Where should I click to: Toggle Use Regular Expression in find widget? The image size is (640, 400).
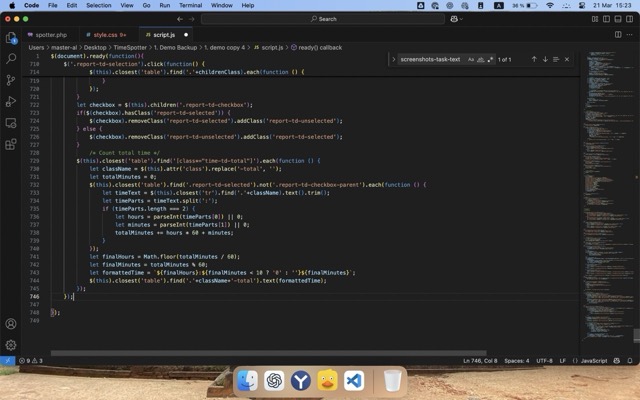coord(491,59)
